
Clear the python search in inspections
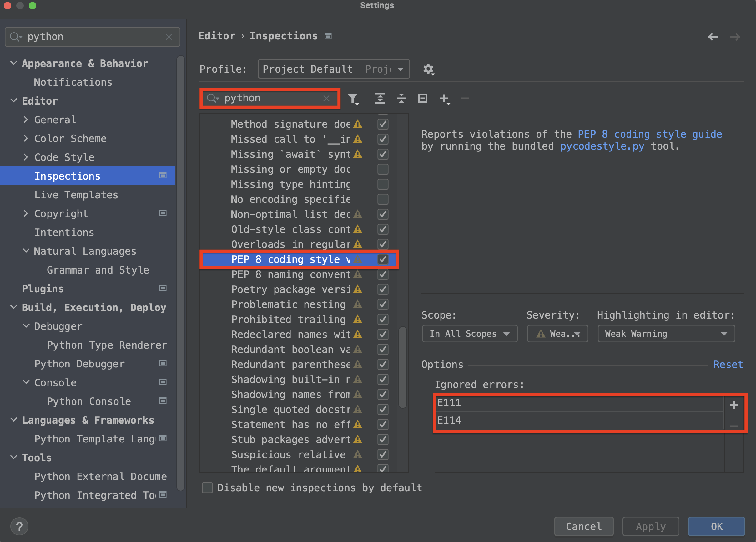326,98
